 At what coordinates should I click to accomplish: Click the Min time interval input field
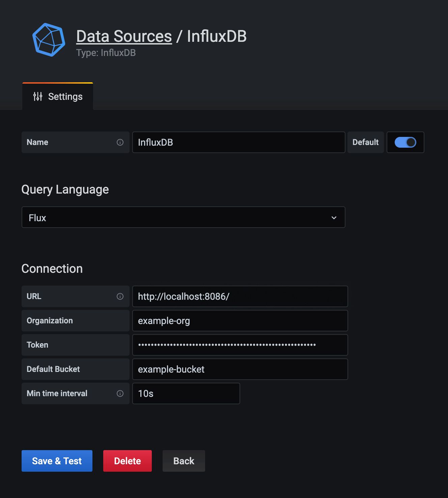186,393
